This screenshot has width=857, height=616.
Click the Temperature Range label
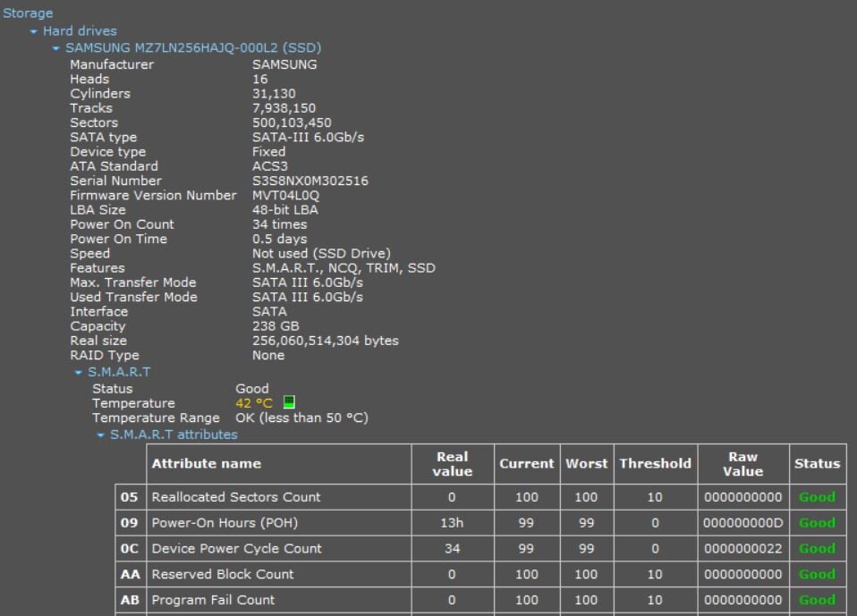pos(156,418)
